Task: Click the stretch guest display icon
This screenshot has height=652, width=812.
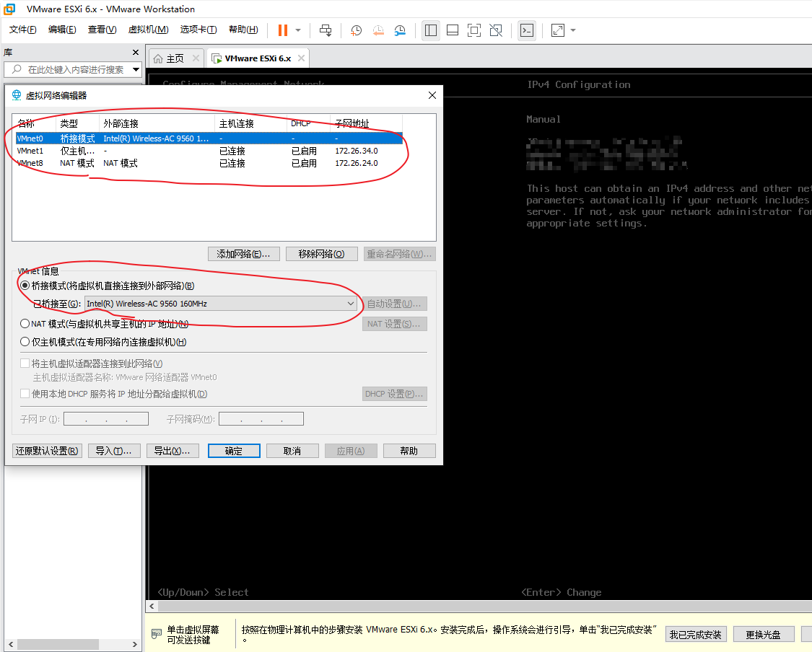Action: [558, 30]
